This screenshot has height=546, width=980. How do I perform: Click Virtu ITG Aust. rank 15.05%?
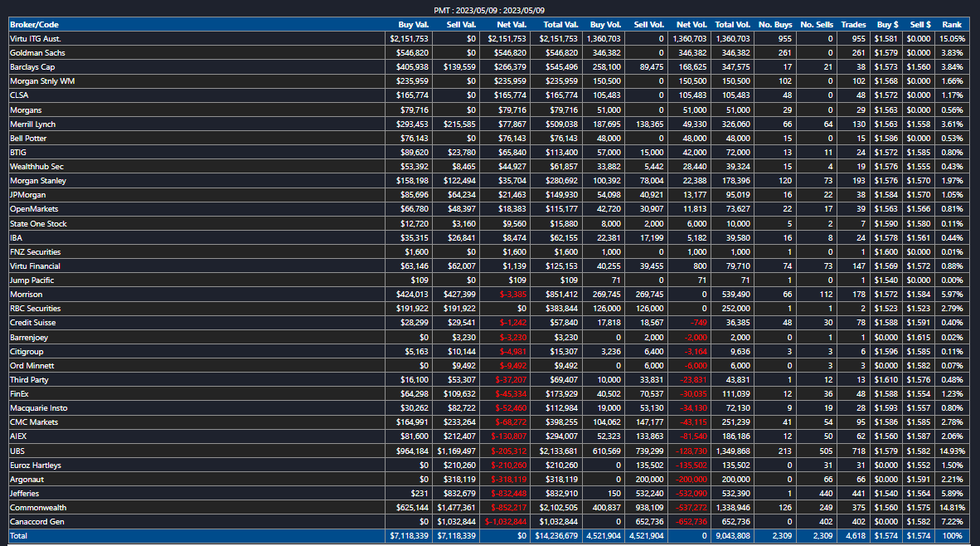pyautogui.click(x=952, y=39)
